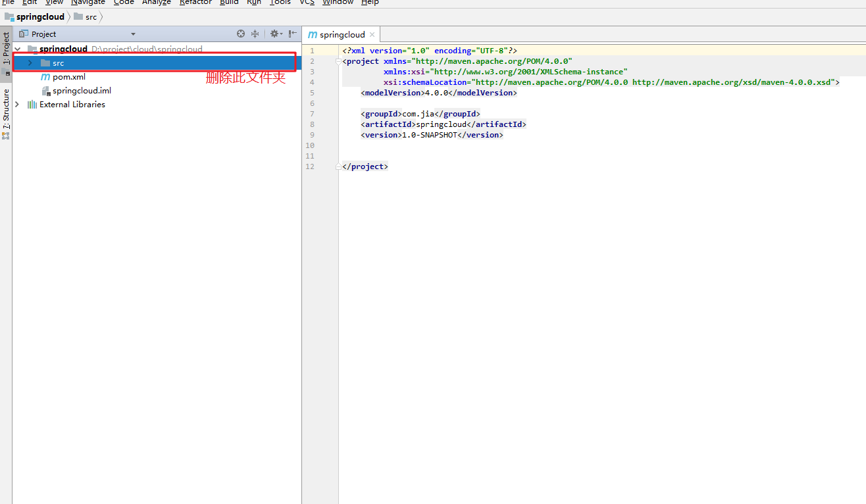This screenshot has width=866, height=504.
Task: Select pom.xml in the project tree
Action: 69,77
